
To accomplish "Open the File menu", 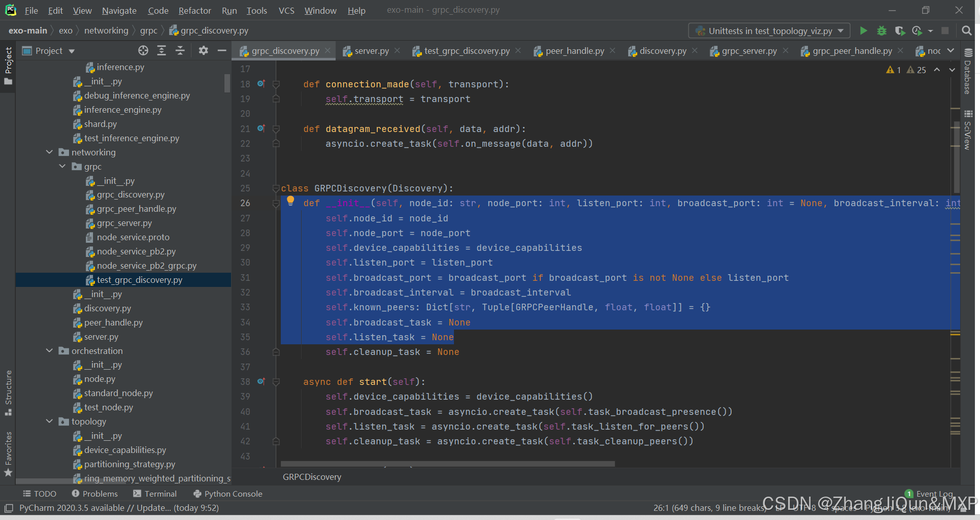I will pyautogui.click(x=31, y=10).
